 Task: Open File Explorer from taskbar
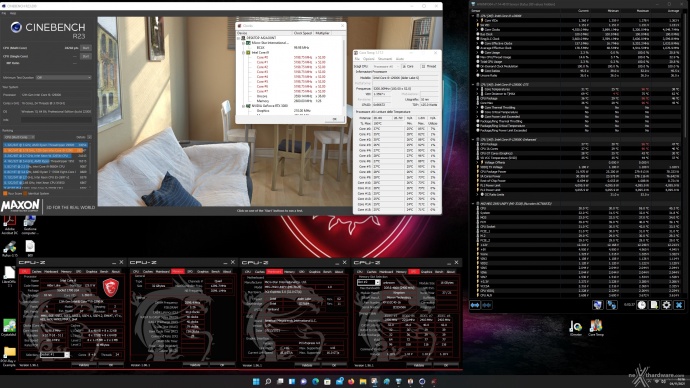[x=363, y=381]
